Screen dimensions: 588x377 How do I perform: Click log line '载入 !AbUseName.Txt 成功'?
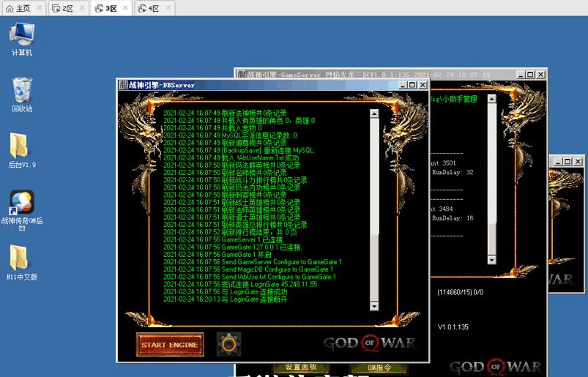click(x=231, y=158)
